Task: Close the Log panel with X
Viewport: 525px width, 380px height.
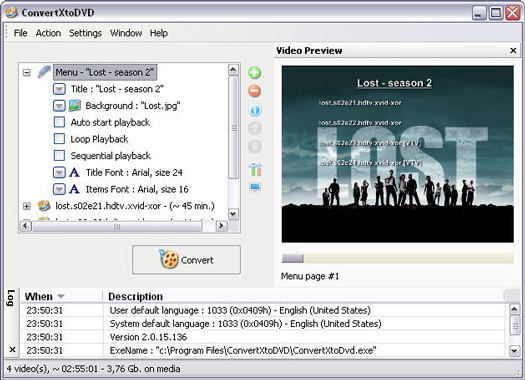Action: [12, 350]
